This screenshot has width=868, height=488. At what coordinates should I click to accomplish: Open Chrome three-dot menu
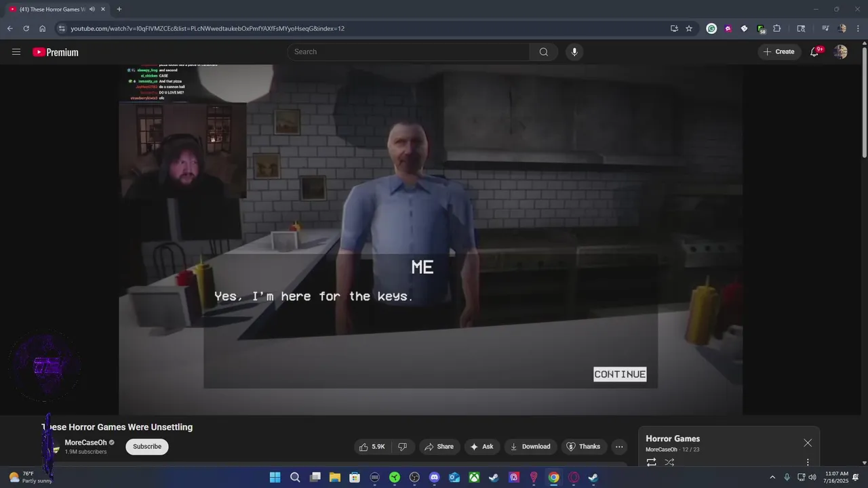click(858, 28)
